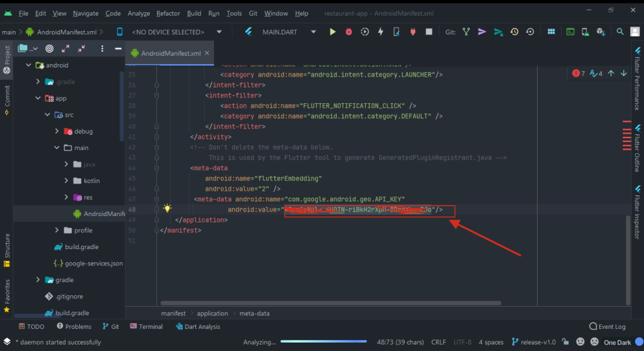Open the Refactor menu
644x351 pixels.
click(x=168, y=13)
